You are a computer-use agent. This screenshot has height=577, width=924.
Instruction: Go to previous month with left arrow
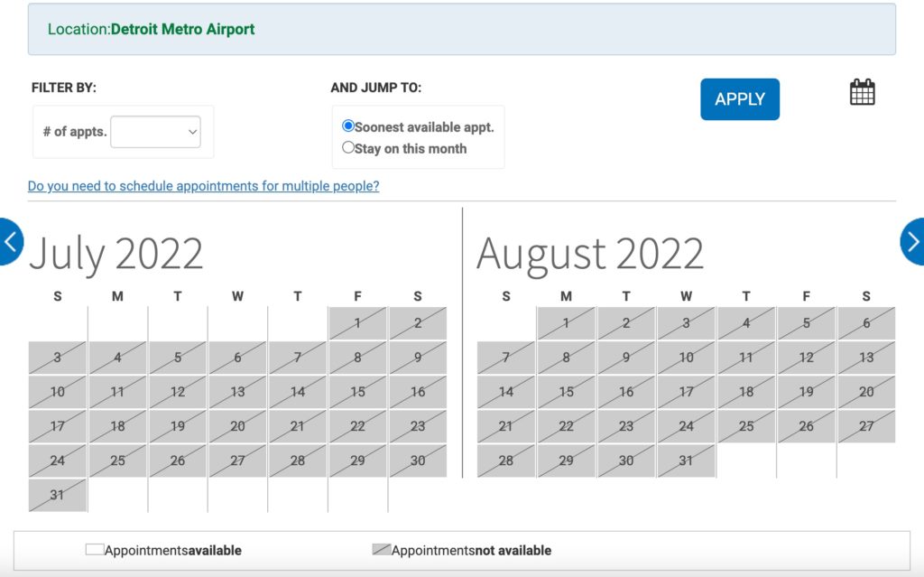coord(11,241)
